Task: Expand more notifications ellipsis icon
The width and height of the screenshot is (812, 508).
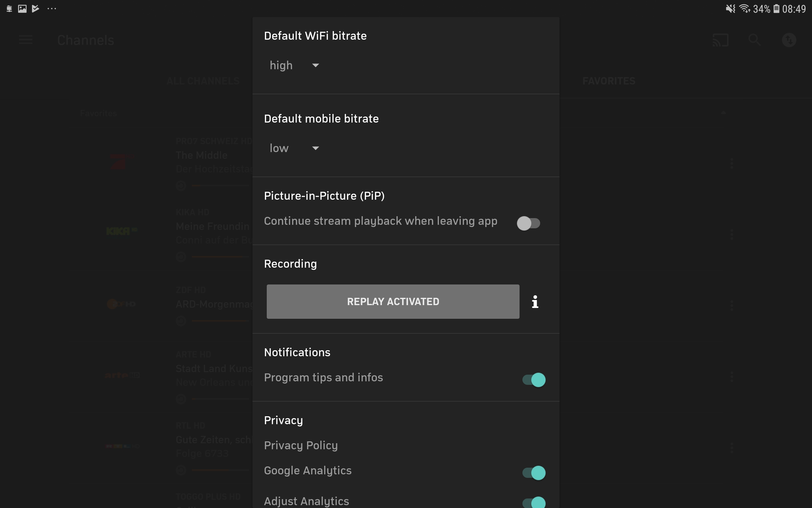Action: click(x=52, y=9)
